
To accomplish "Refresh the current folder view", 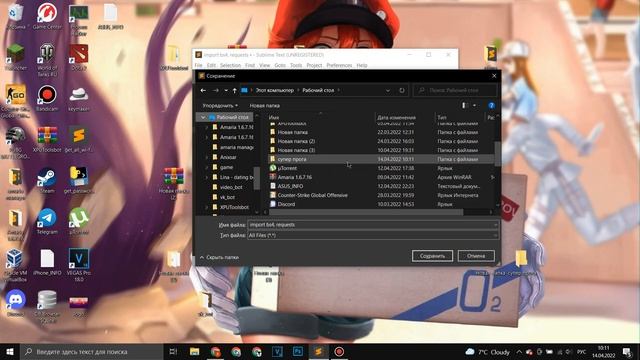I will [402, 90].
